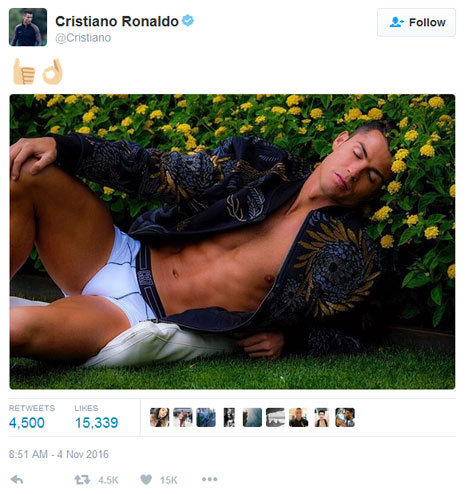Like the tweet with the heart icon

tap(146, 480)
